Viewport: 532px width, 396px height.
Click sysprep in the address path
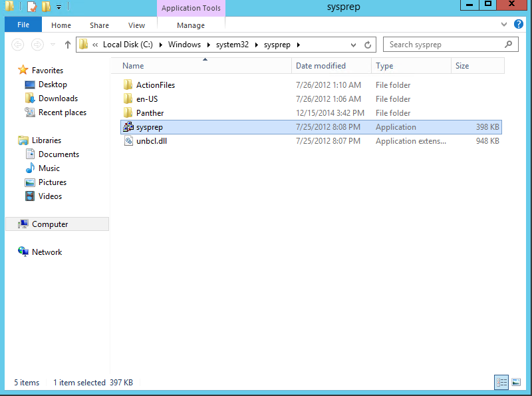pos(277,45)
